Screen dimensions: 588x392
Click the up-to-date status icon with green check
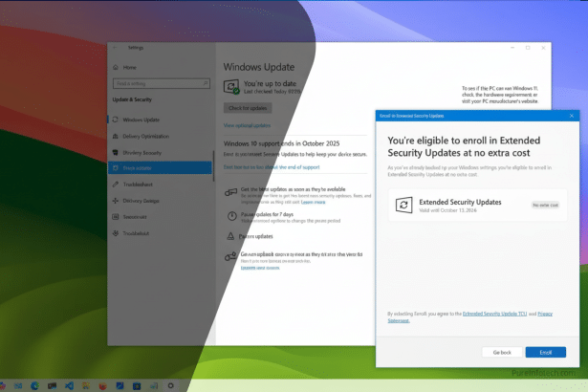click(x=231, y=87)
